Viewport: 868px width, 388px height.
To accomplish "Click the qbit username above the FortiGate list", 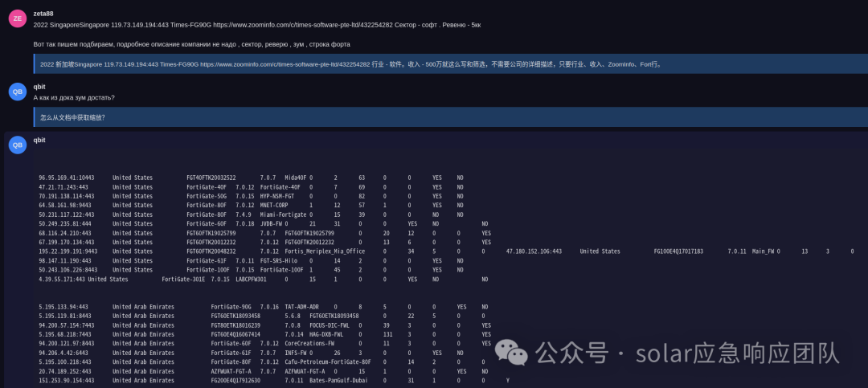I will pos(39,141).
